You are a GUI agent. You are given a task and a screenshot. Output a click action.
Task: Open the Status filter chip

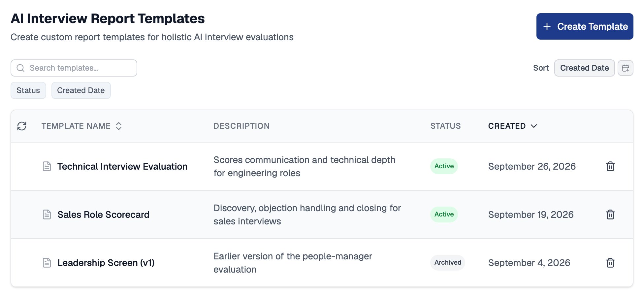(28, 90)
